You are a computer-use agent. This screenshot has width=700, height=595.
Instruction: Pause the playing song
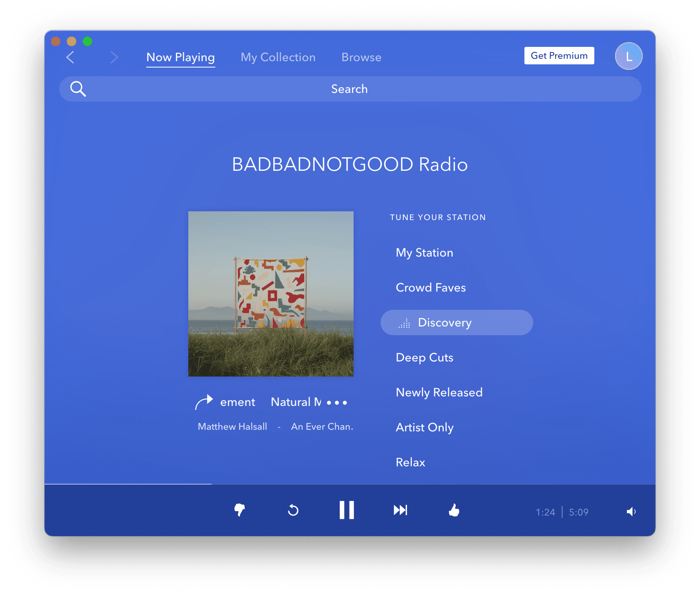347,510
